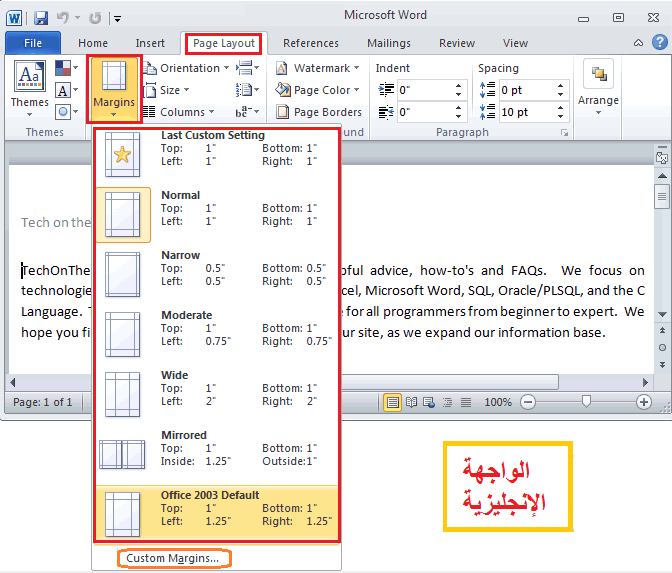
Task: Open the Mailings tab
Action: [389, 43]
